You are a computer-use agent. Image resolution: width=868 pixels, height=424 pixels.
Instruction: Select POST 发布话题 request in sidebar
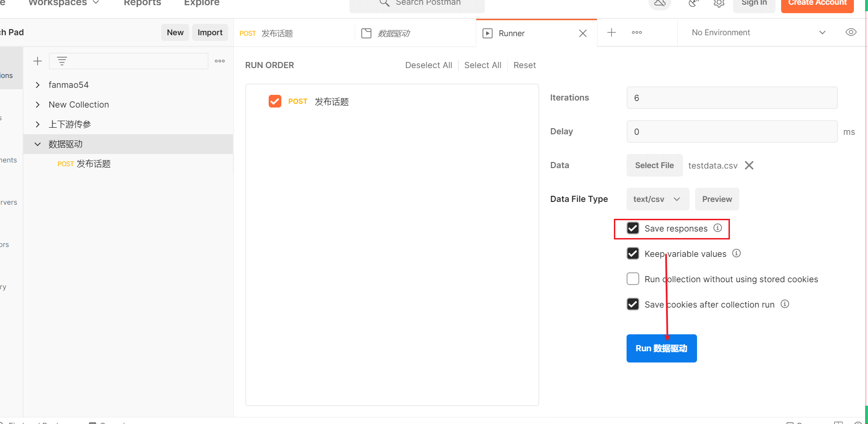(x=84, y=164)
